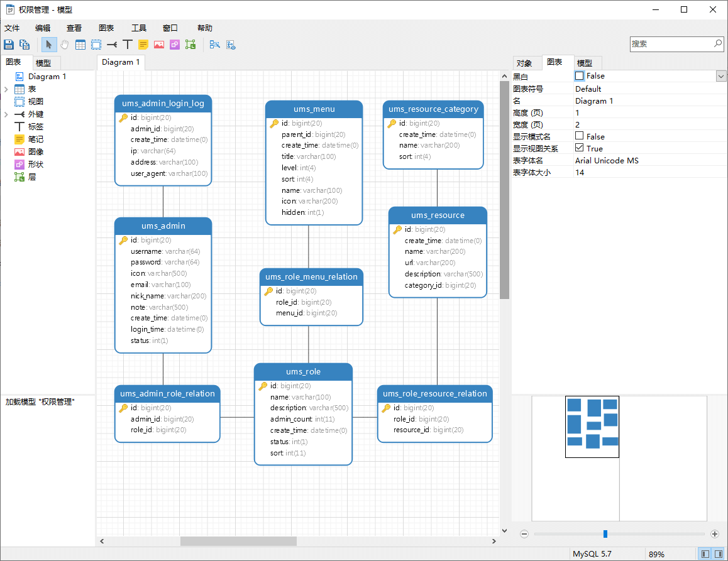This screenshot has height=561, width=728.
Task: Select the ums_role_menu_relation table header
Action: pyautogui.click(x=311, y=277)
